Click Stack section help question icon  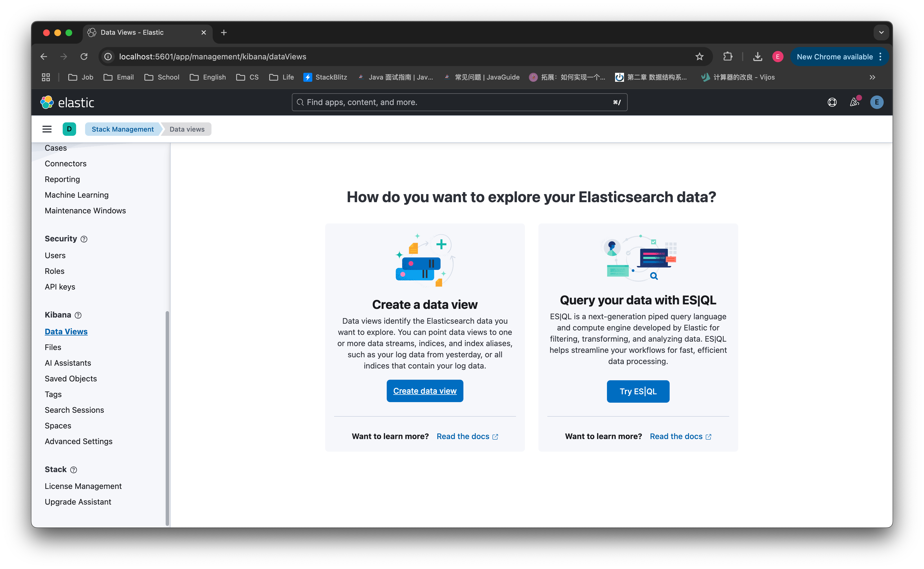[x=74, y=470]
